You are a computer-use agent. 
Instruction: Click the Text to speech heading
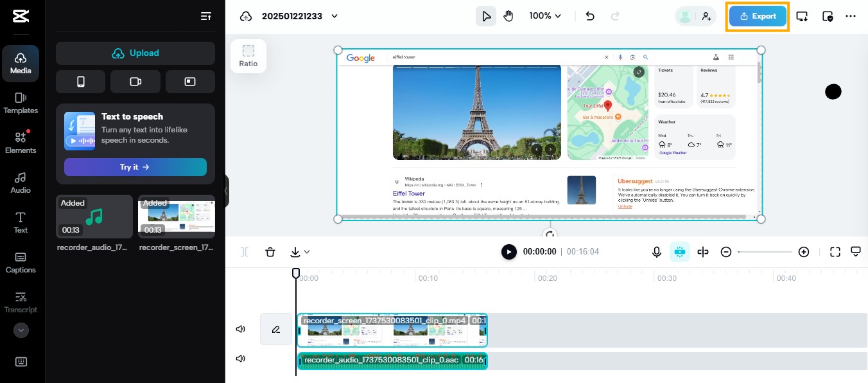(132, 116)
